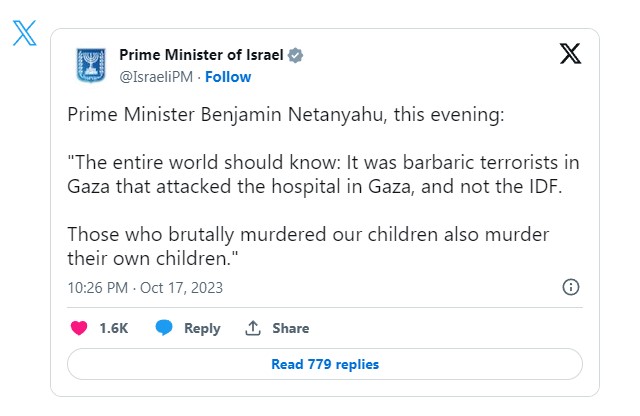
Task: Click the Share label
Action: (291, 328)
